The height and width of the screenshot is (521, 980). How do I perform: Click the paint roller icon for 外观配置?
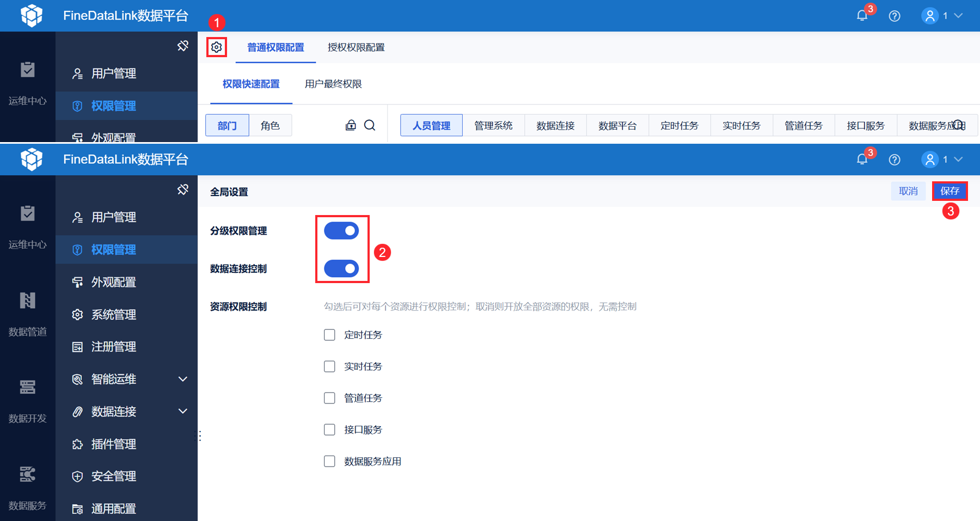click(x=77, y=282)
